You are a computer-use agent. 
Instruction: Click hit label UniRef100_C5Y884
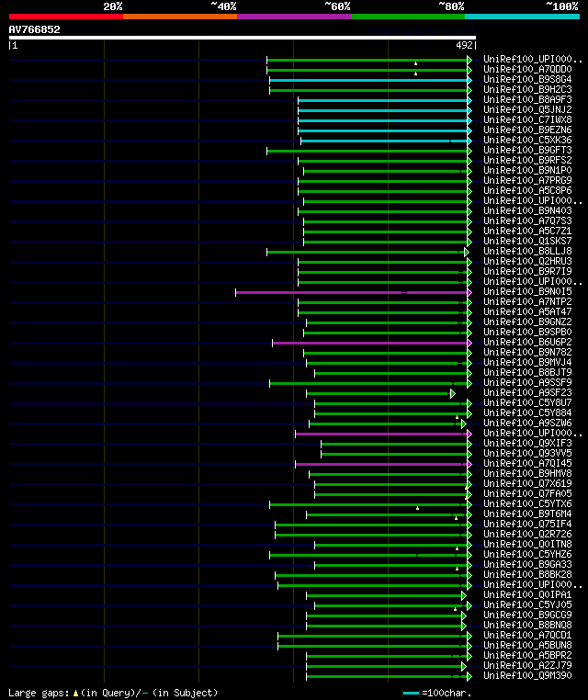pos(527,413)
